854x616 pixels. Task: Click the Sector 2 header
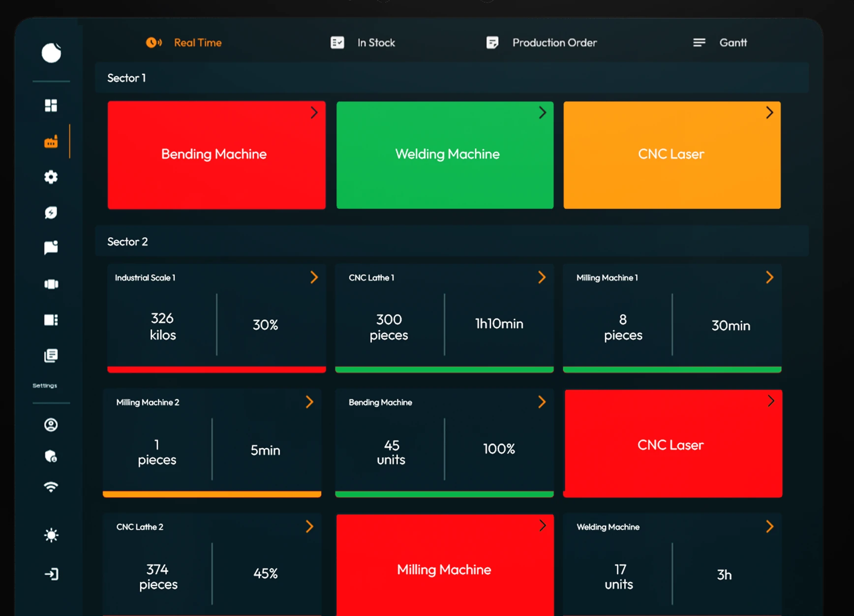(x=452, y=241)
